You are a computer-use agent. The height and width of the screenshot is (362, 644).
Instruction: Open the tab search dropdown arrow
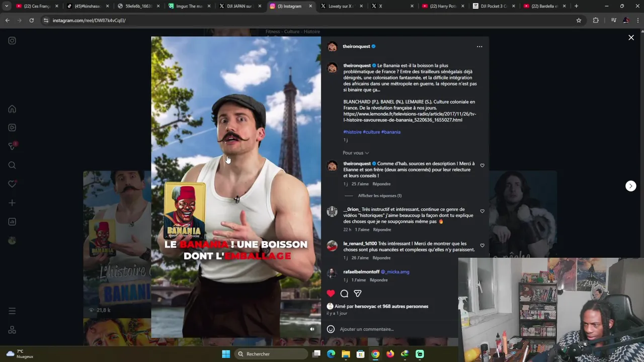(7, 6)
